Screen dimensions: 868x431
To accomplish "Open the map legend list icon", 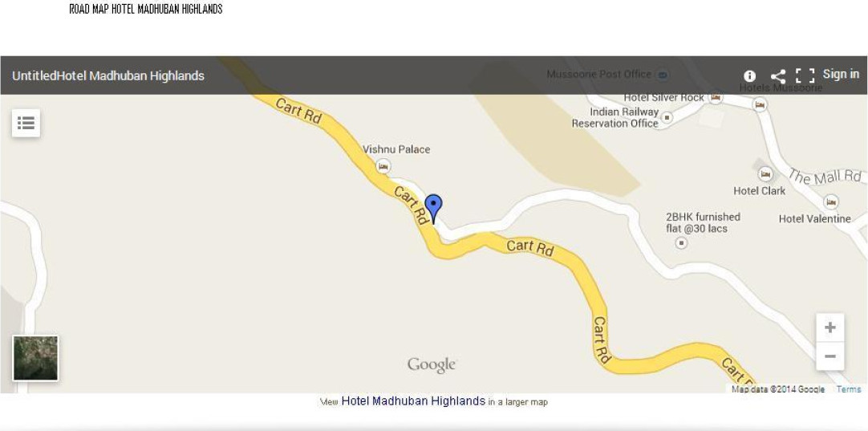I will click(26, 123).
